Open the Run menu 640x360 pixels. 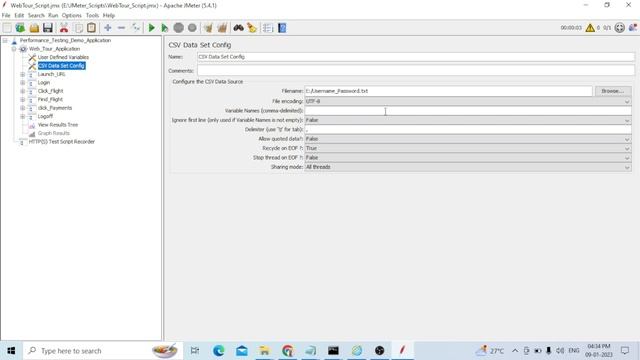point(53,15)
